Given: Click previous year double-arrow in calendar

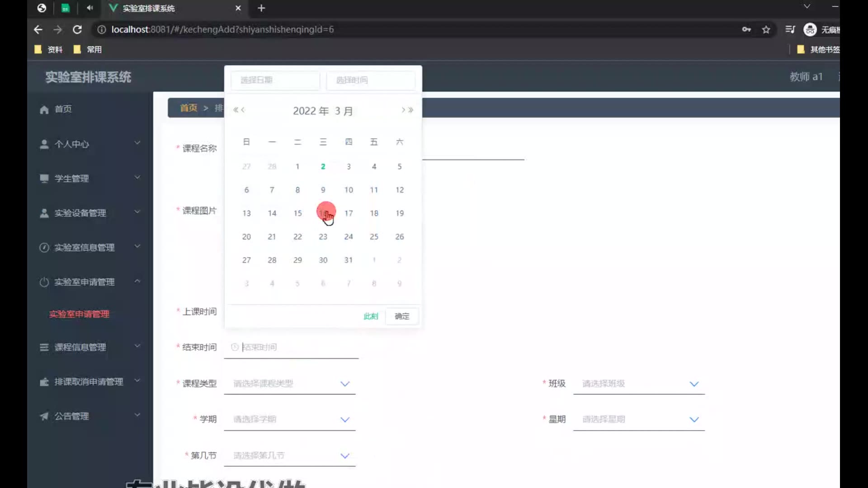Looking at the screenshot, I should 235,110.
